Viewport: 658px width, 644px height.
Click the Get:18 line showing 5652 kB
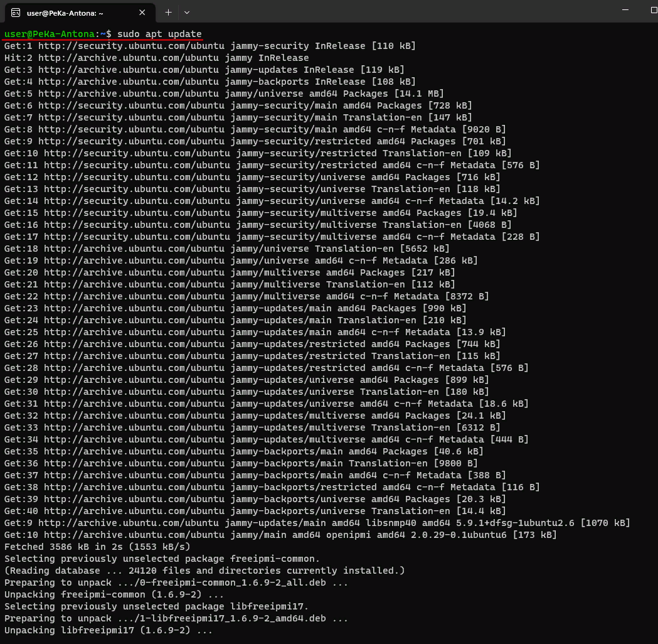226,249
